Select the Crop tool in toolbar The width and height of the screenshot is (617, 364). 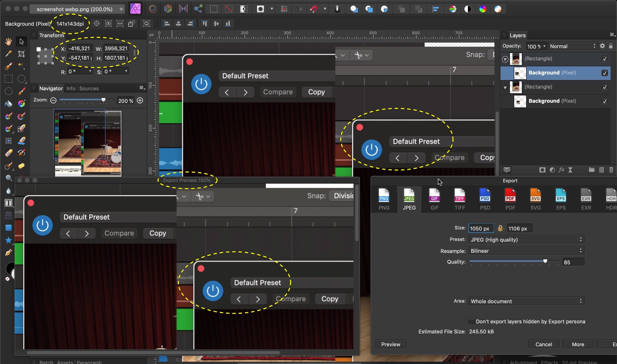21,54
